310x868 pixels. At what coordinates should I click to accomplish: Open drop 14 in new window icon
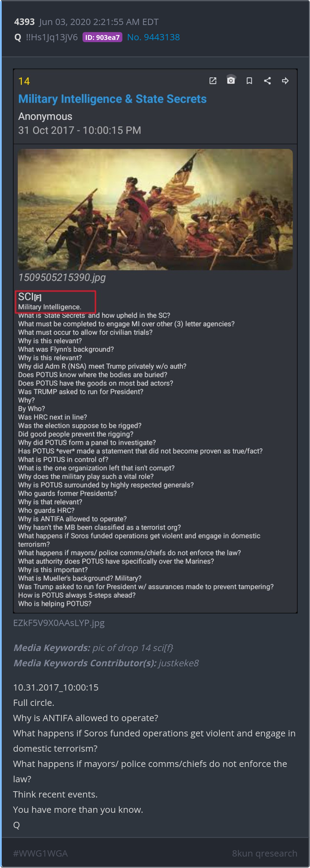point(213,81)
